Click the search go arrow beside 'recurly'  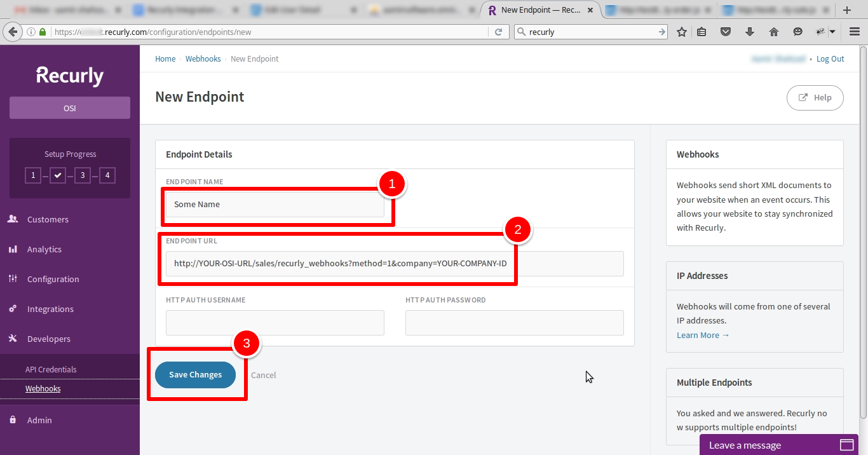[x=661, y=32]
